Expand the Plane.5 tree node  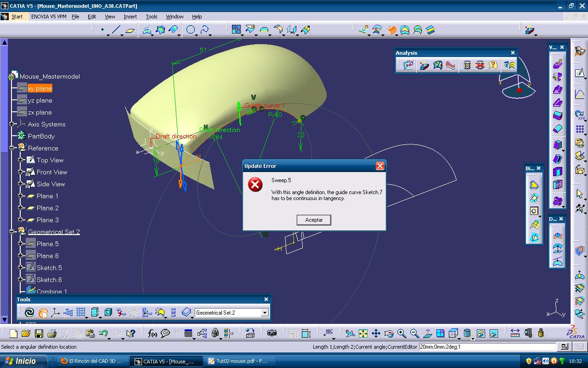[21, 244]
